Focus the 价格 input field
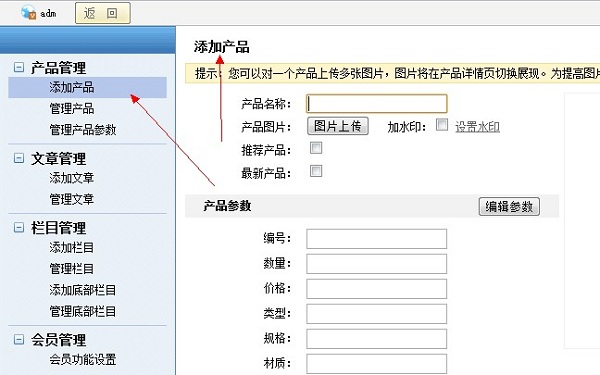 377,289
